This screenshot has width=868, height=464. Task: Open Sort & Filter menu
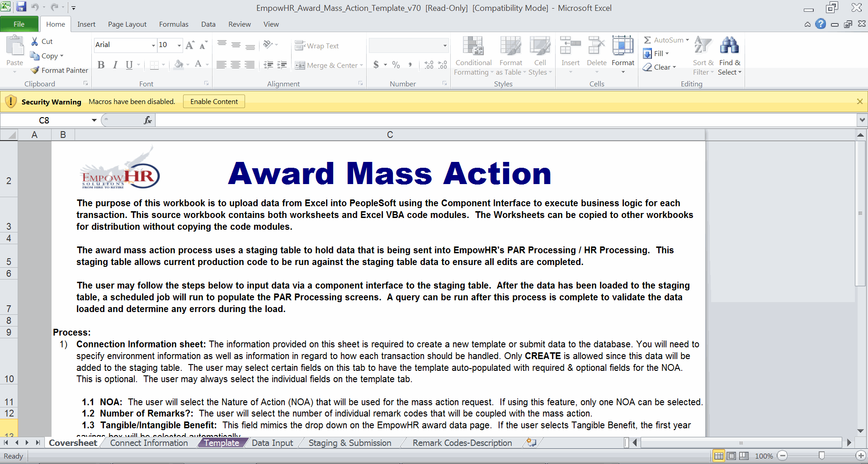[703, 56]
